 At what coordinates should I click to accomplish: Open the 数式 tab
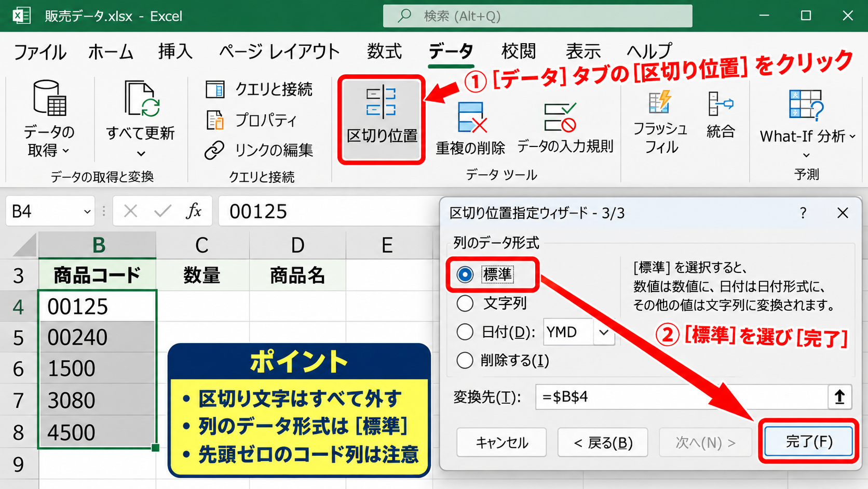pyautogui.click(x=384, y=51)
